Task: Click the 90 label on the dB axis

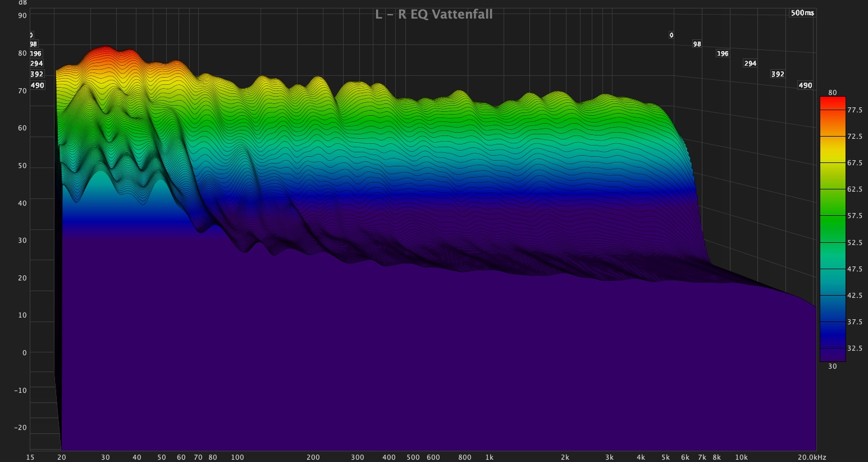Action: tap(22, 16)
